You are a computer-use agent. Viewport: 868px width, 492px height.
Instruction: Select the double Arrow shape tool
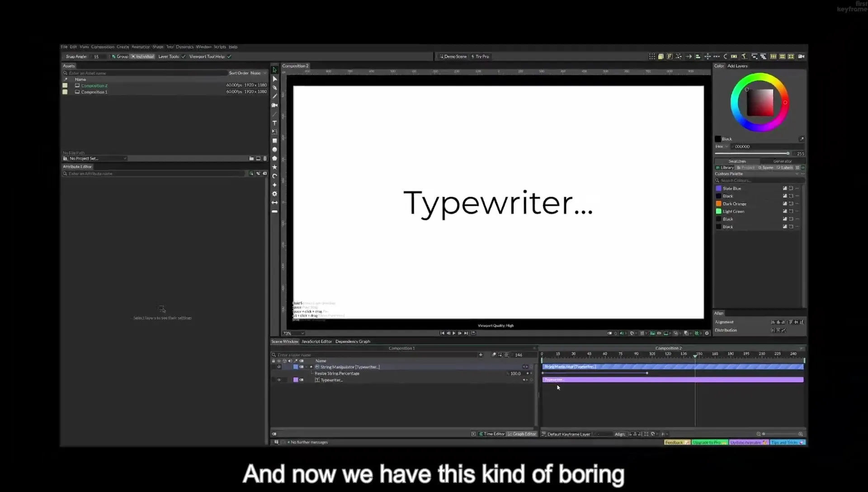(x=274, y=203)
